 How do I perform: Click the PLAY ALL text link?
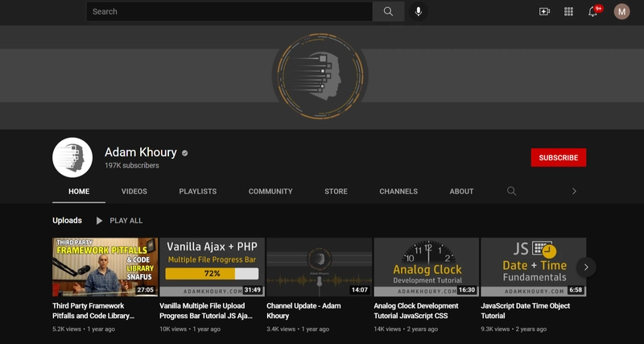[x=126, y=221]
